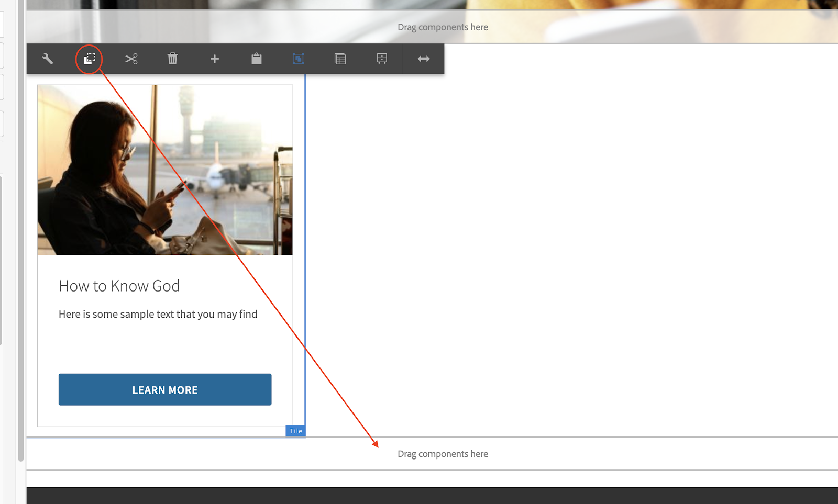Delete the component with trash icon
This screenshot has width=838, height=504.
click(x=173, y=59)
